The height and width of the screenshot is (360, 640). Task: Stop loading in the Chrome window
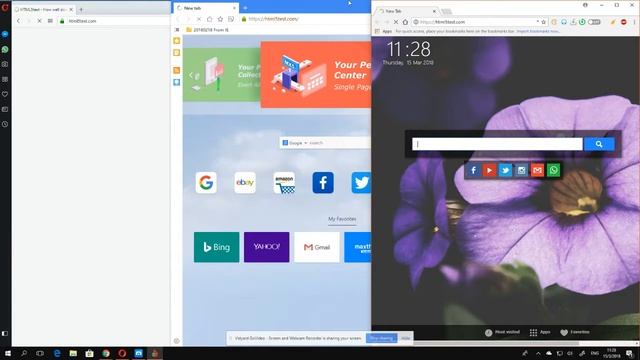[x=396, y=22]
